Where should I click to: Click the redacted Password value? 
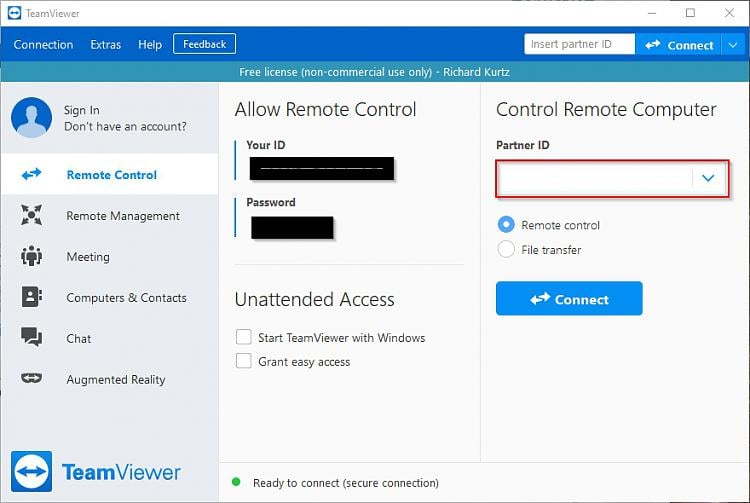point(292,227)
